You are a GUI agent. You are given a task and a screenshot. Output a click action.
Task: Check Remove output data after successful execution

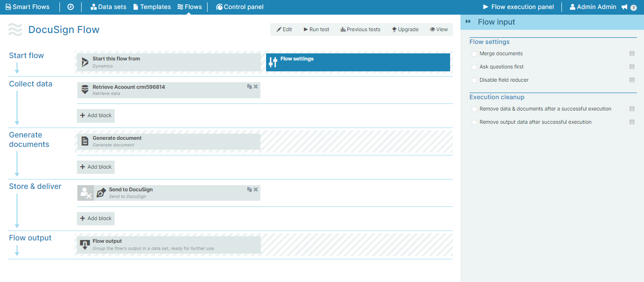click(x=475, y=122)
